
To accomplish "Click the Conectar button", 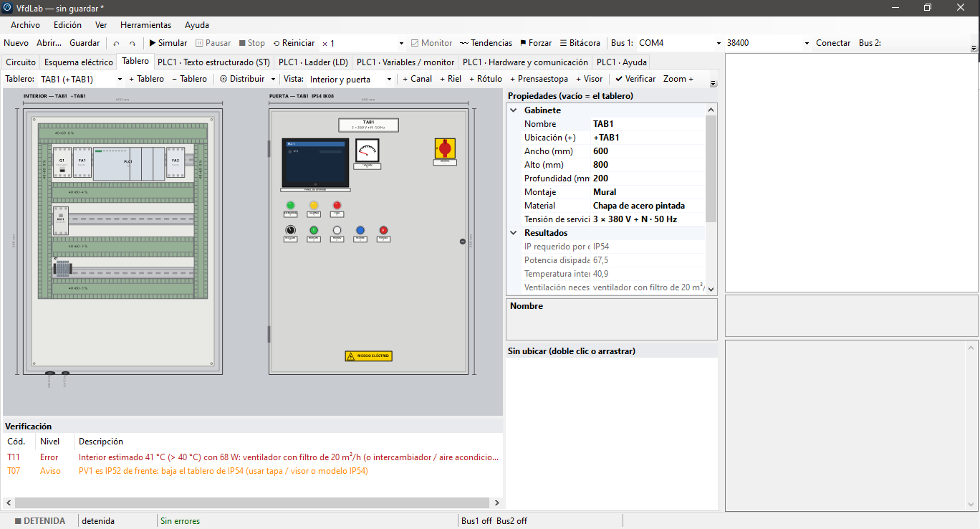I will pos(833,43).
